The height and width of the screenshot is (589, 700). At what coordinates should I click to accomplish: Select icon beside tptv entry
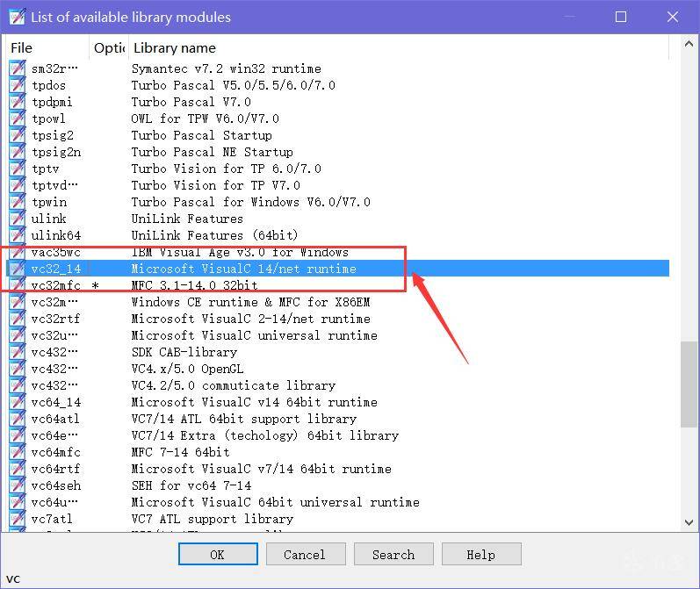point(17,169)
